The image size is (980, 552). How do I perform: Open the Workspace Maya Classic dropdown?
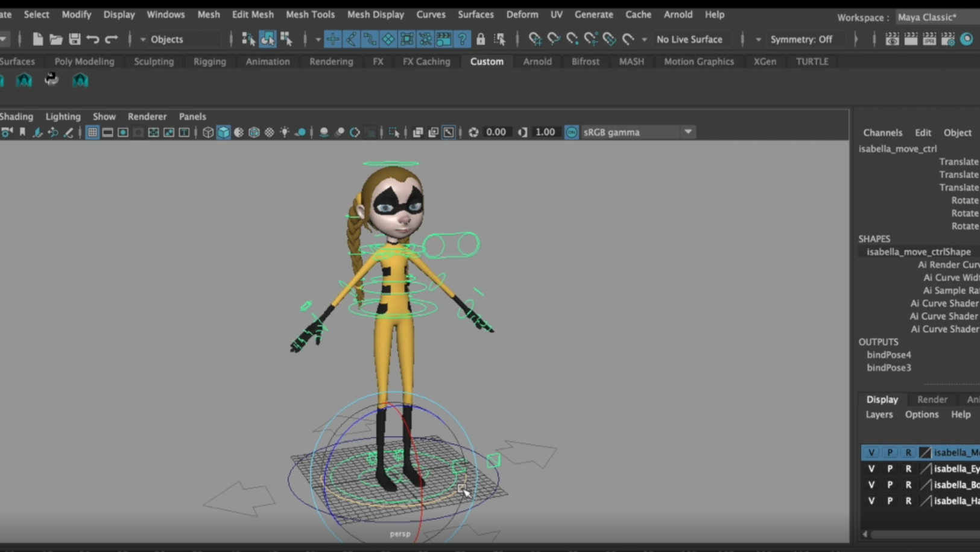point(937,17)
